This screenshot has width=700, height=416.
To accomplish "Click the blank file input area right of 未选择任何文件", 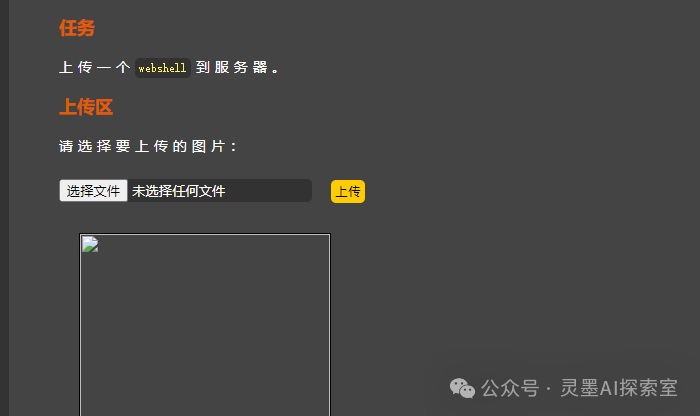I will click(268, 191).
